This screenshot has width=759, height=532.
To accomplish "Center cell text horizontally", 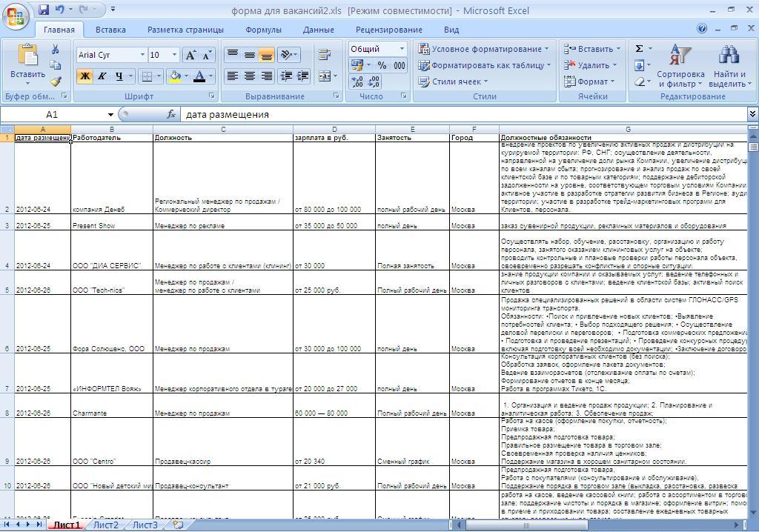I will pos(249,76).
